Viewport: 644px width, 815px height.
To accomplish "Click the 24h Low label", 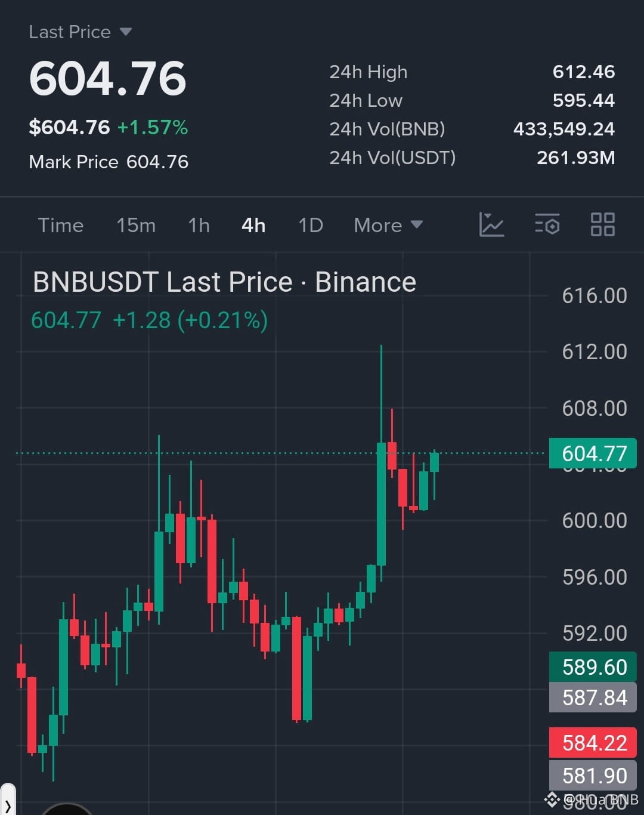I will pyautogui.click(x=366, y=100).
